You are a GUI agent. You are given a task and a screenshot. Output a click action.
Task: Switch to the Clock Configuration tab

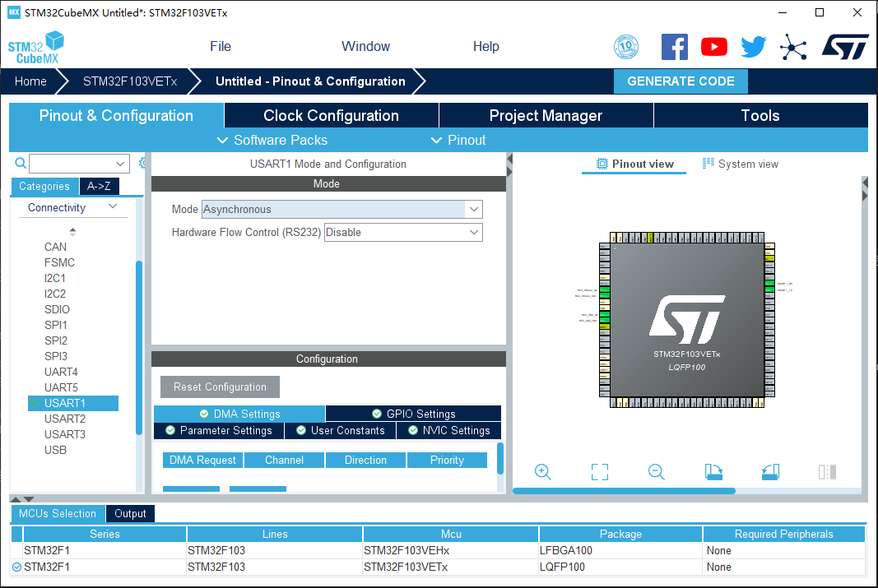coord(331,115)
